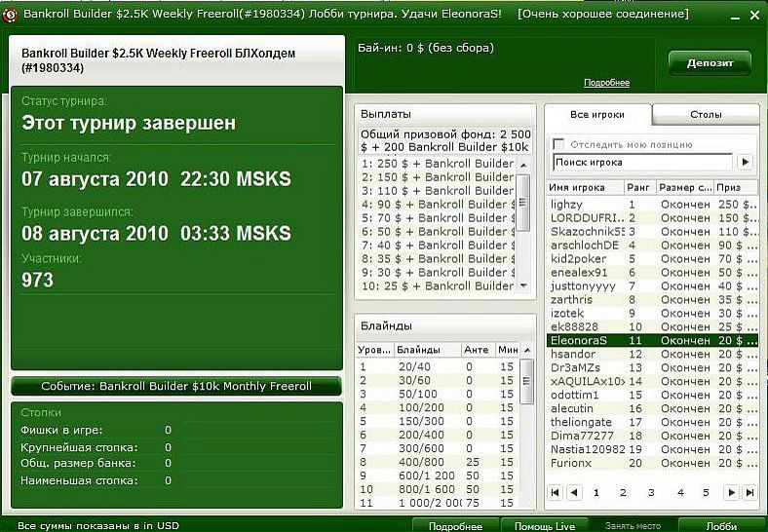
Task: Go to next players page
Action: click(x=731, y=493)
